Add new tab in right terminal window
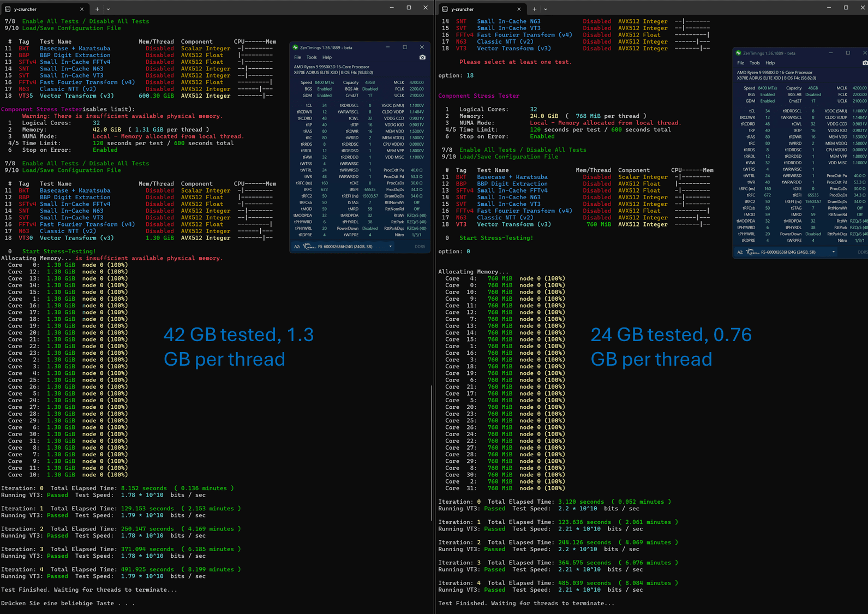Screen dimensions: 868x614 [534, 9]
